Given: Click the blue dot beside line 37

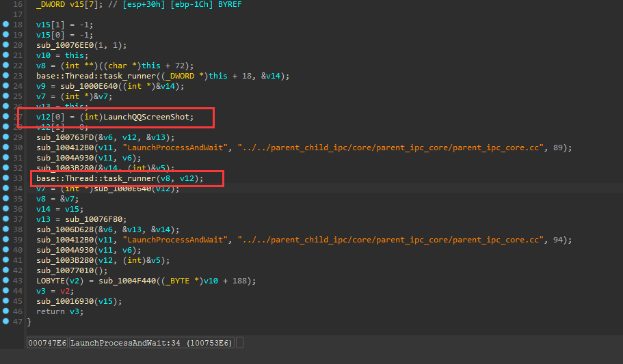Looking at the screenshot, I should pyautogui.click(x=6, y=219).
